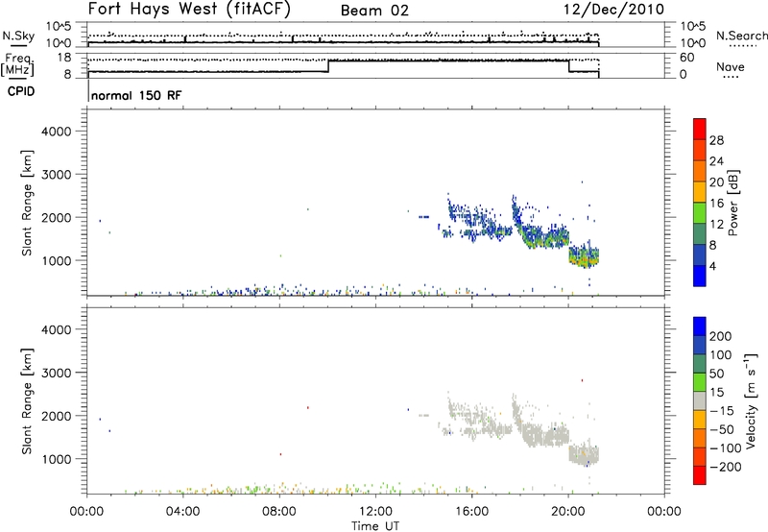Click the bright blue bottom power colorbar segment
This screenshot has width=768, height=532.
pyautogui.click(x=700, y=276)
